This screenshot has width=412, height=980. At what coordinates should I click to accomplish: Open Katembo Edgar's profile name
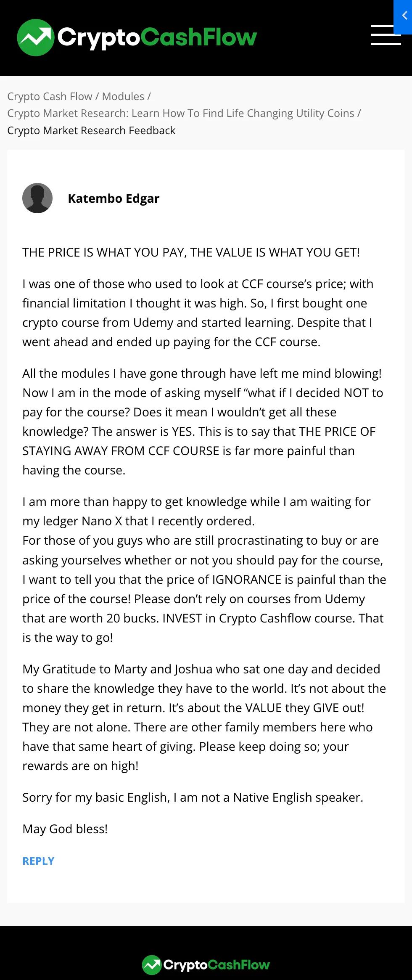coord(114,198)
